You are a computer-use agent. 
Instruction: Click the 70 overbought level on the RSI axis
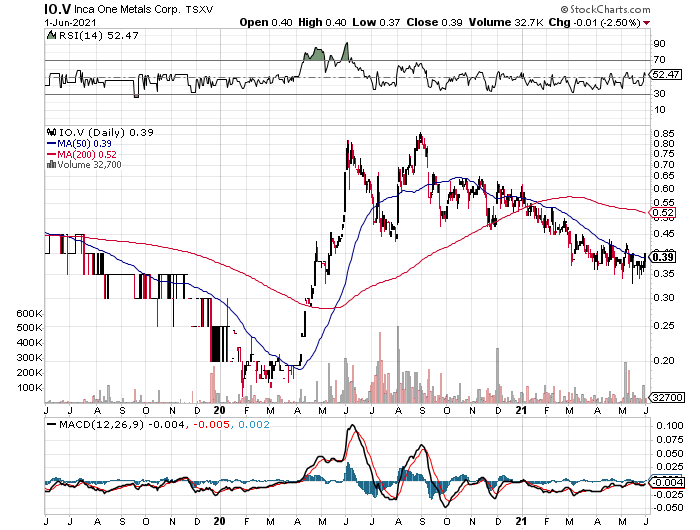pos(660,59)
